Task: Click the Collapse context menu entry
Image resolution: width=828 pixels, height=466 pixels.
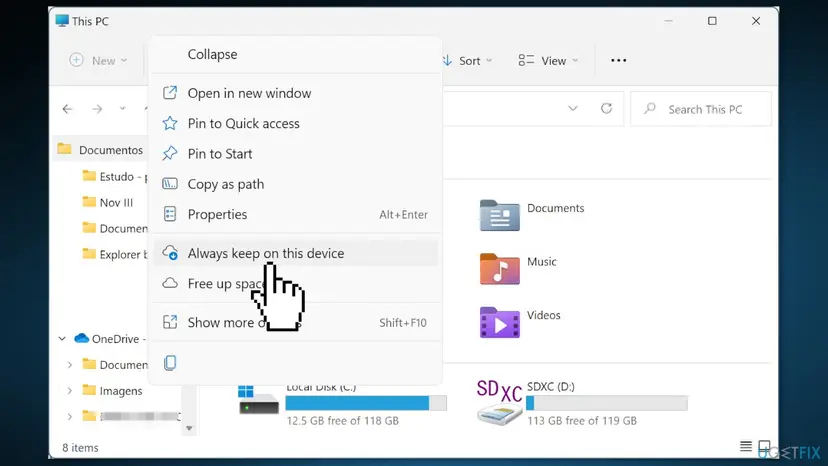Action: pyautogui.click(x=295, y=54)
